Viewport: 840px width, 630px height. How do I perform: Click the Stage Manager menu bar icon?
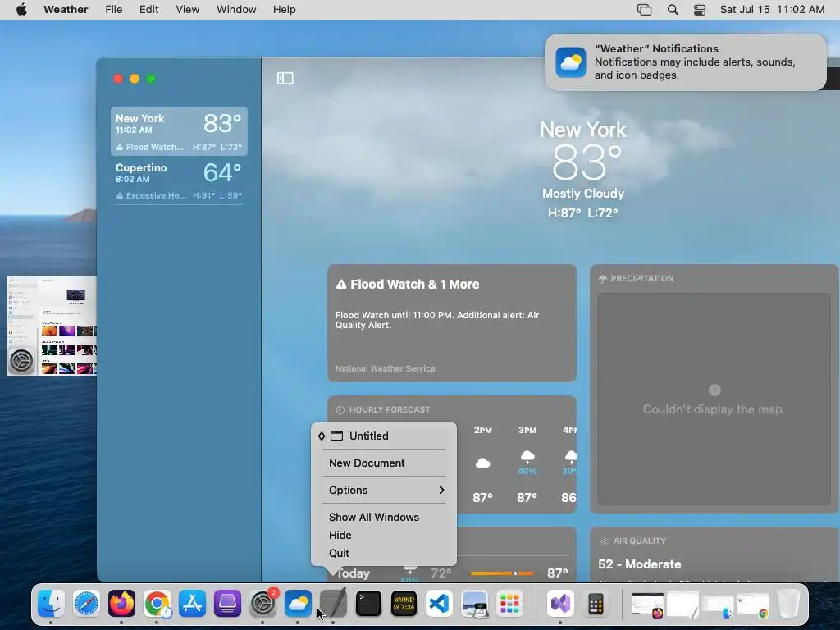pos(644,10)
